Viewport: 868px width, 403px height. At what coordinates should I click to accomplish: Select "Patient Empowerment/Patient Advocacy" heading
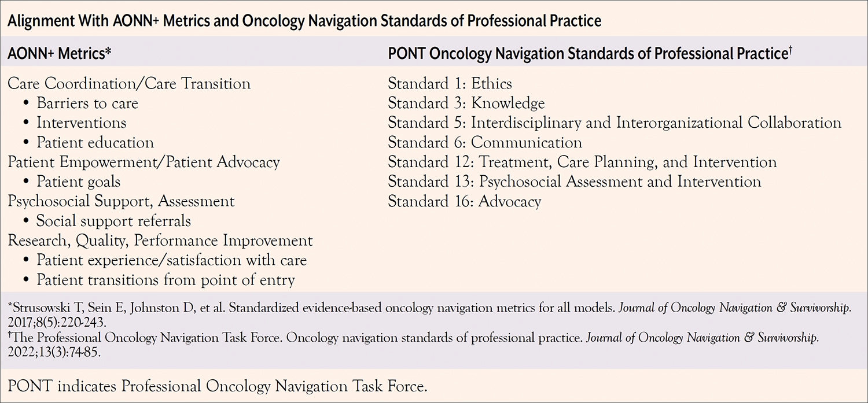tap(144, 162)
